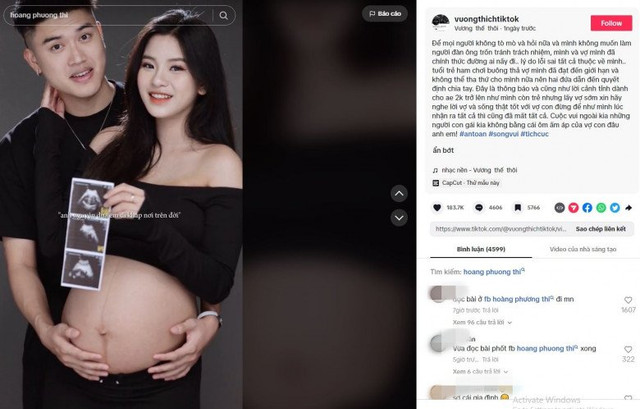
Task: Share video to Twitter
Action: 615,208
